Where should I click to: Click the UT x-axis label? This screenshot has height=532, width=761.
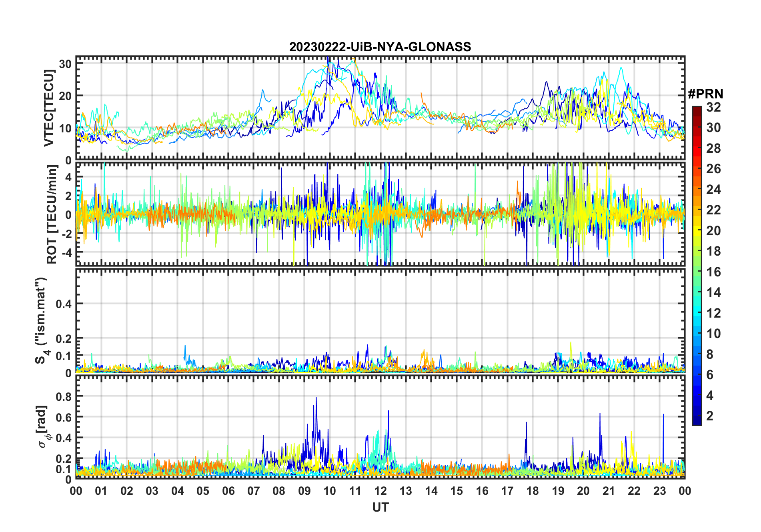point(380,507)
